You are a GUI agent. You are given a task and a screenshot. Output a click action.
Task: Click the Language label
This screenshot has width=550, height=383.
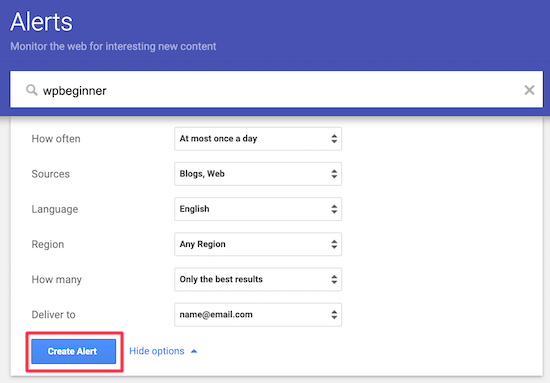tap(55, 209)
